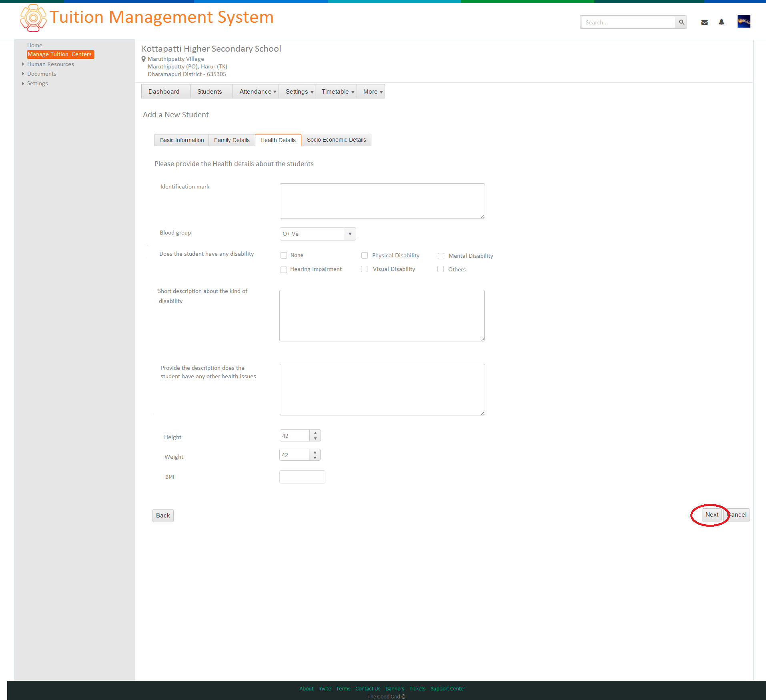This screenshot has height=700, width=766.
Task: Decrease the Height value with down arrow
Action: pyautogui.click(x=315, y=438)
